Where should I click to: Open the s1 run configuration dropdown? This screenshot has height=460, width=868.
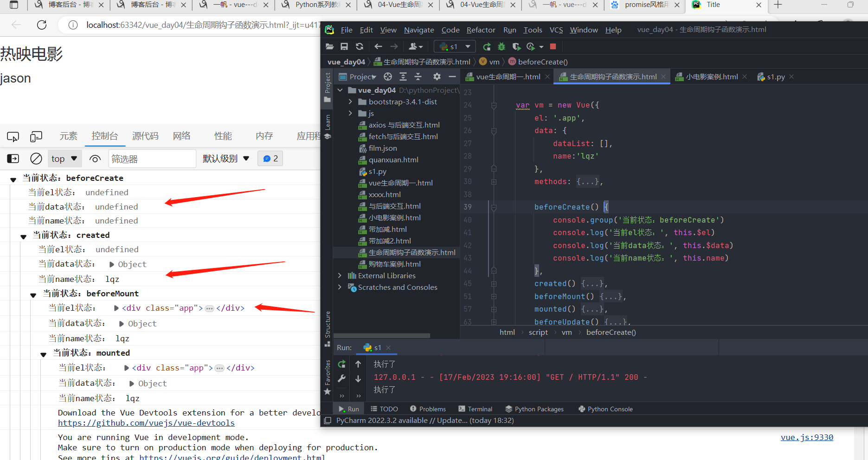[x=455, y=46]
